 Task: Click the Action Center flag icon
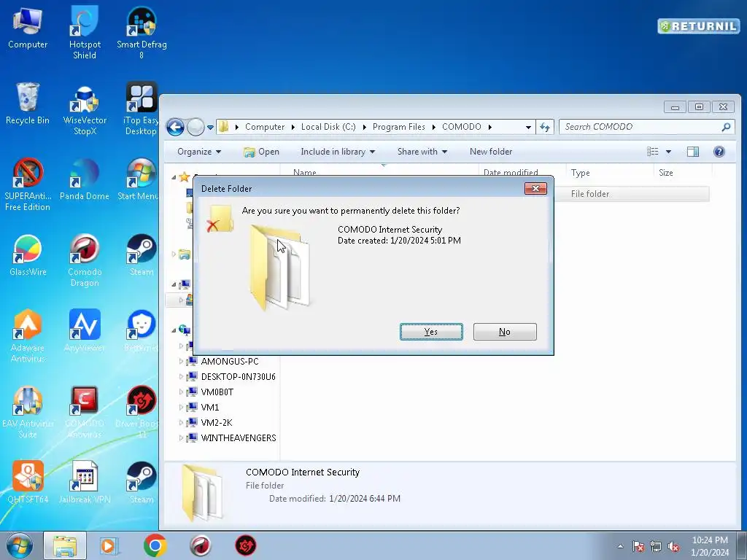pos(638,547)
